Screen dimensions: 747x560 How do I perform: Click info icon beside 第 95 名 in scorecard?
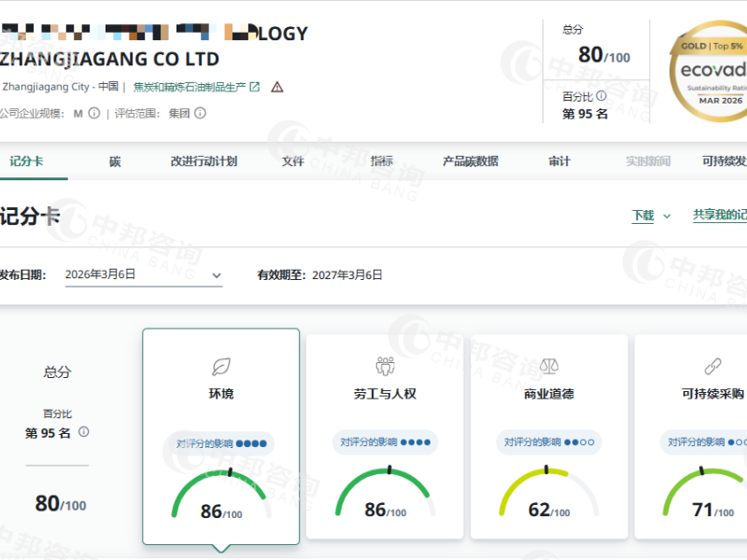coord(84,432)
